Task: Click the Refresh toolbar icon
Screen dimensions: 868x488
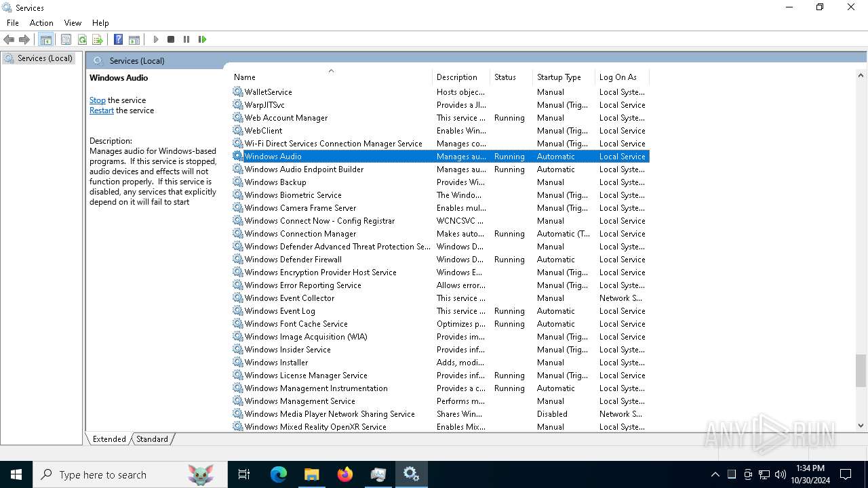Action: point(82,39)
